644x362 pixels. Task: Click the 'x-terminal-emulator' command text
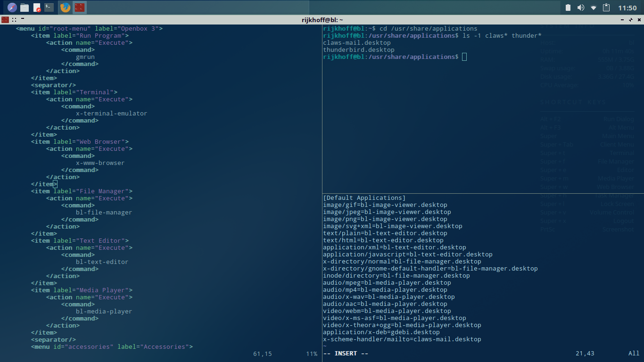point(112,113)
